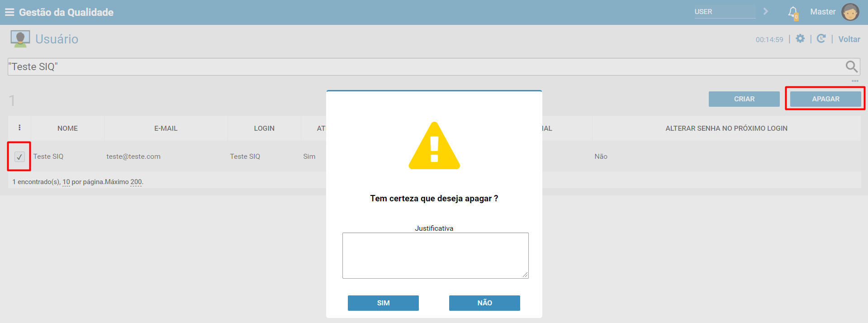868x323 pixels.
Task: Click teste@teste.com email cell
Action: coord(133,157)
